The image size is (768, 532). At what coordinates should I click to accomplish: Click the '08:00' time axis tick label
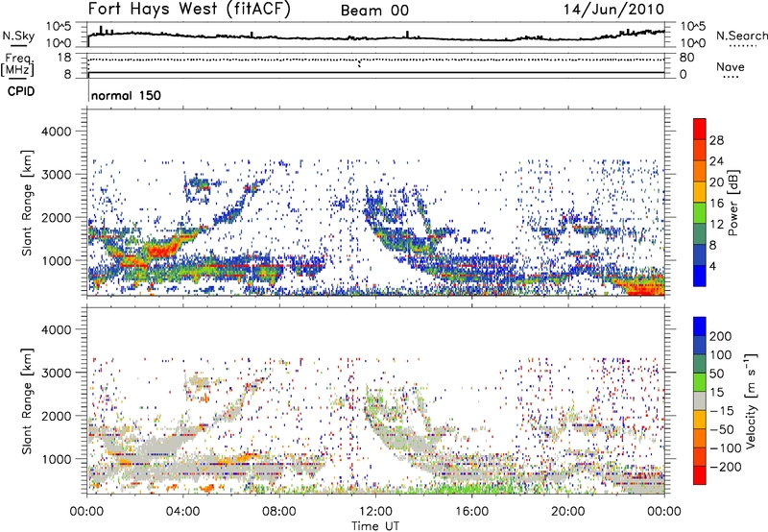279,512
